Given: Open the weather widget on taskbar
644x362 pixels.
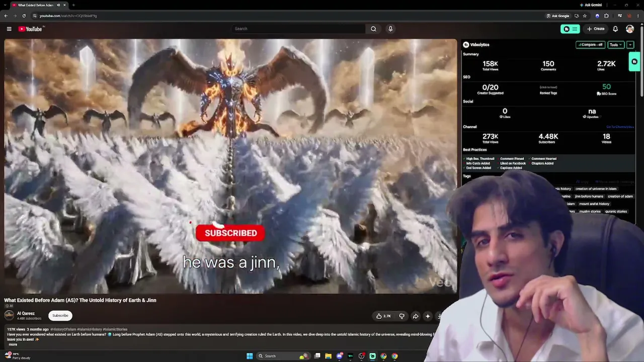Looking at the screenshot, I should point(17,356).
